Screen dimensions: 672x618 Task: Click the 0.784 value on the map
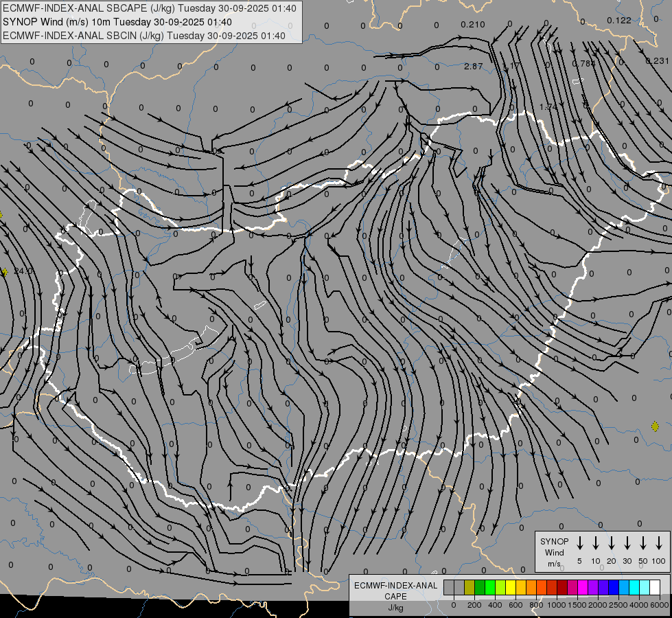click(583, 63)
